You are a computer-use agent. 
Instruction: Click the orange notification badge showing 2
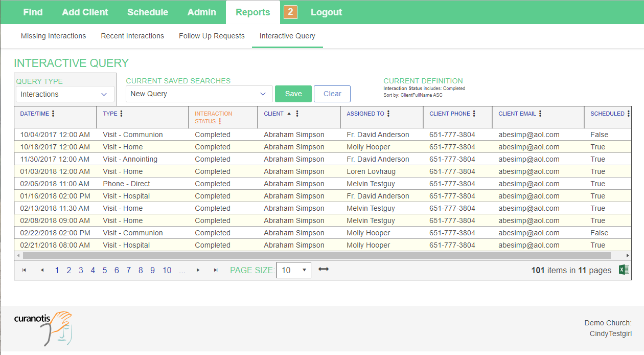[290, 12]
